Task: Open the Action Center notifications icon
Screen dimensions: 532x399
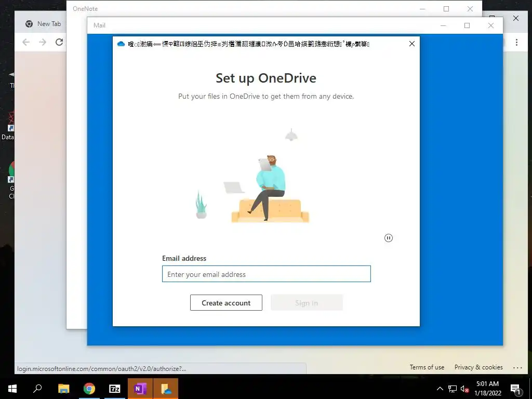Action: coord(515,389)
